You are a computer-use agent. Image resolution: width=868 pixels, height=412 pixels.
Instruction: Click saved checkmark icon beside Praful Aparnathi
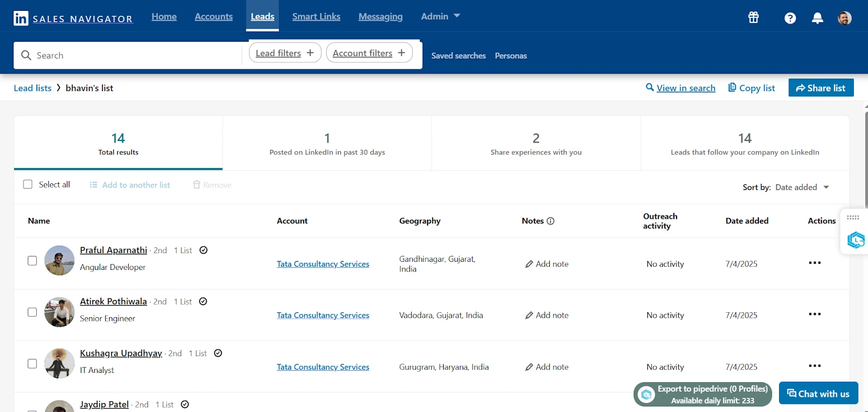point(203,250)
